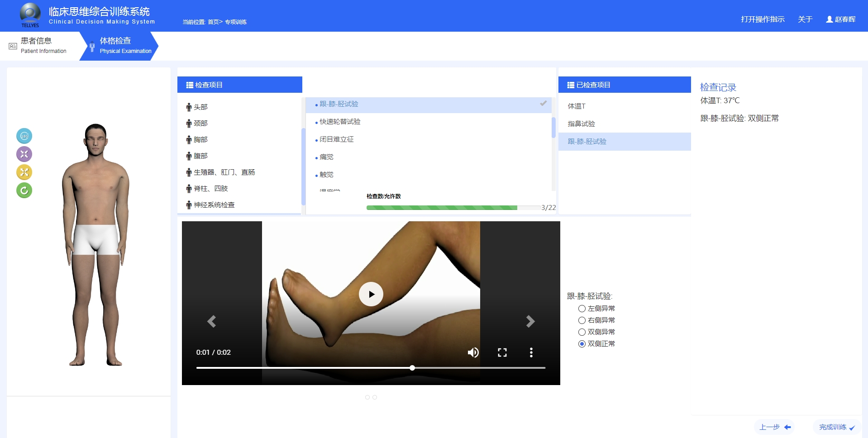Expand the 胸部 examination category
868x438 pixels.
197,140
